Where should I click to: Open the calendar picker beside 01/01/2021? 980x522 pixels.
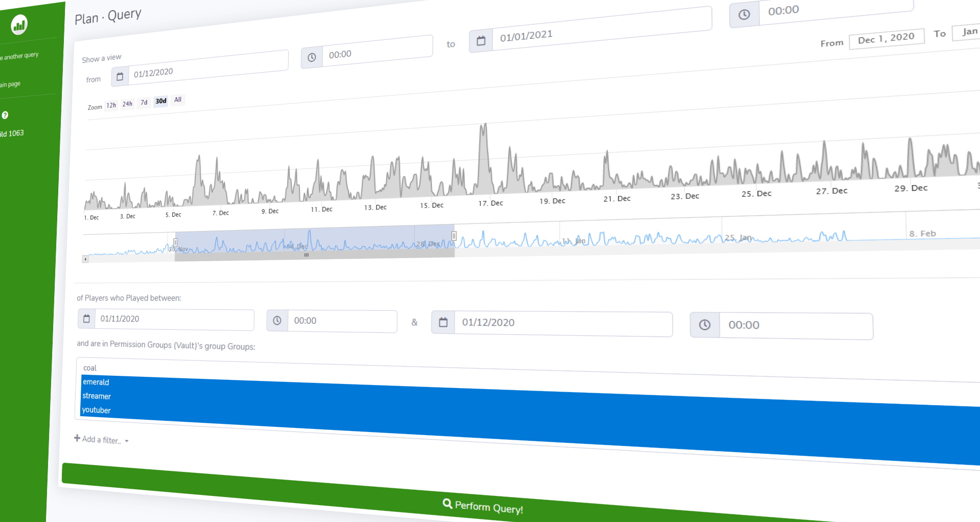pyautogui.click(x=481, y=41)
